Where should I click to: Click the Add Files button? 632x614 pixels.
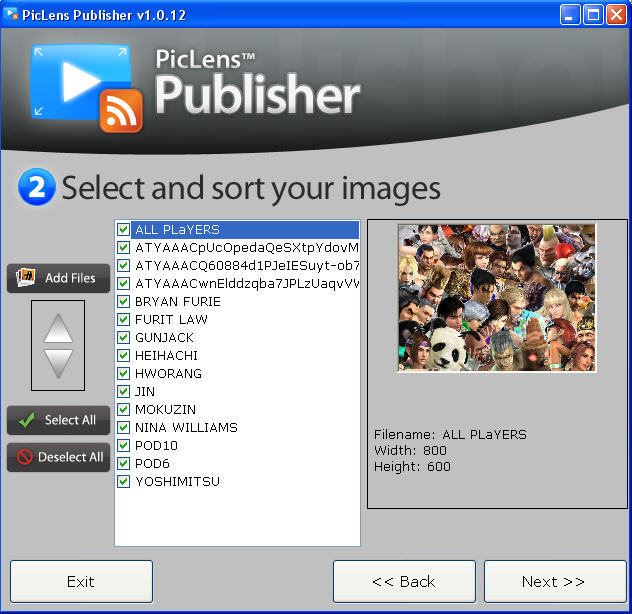pos(58,278)
